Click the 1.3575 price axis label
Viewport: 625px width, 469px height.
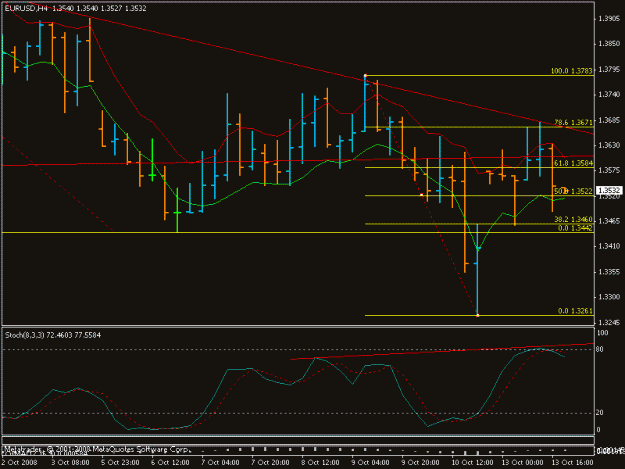[609, 171]
